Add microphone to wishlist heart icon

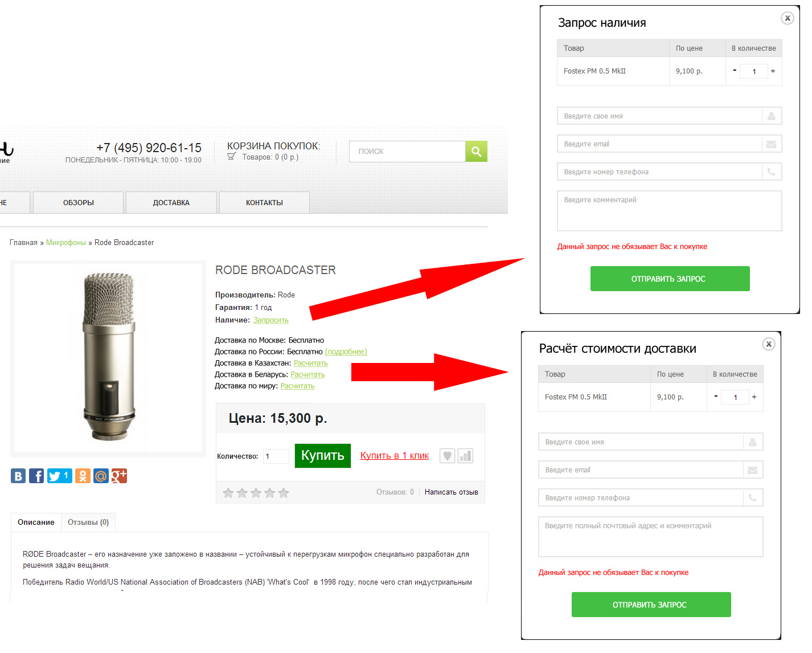click(x=448, y=456)
